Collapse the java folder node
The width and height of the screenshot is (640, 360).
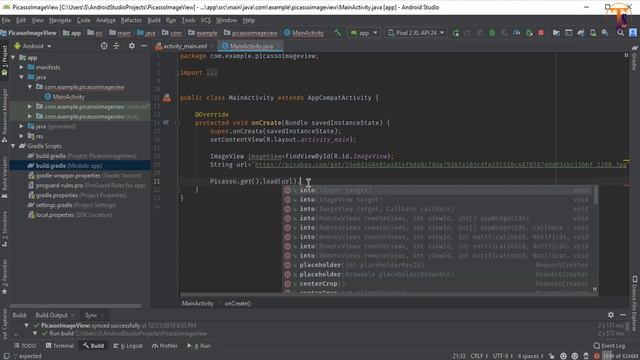(22, 77)
